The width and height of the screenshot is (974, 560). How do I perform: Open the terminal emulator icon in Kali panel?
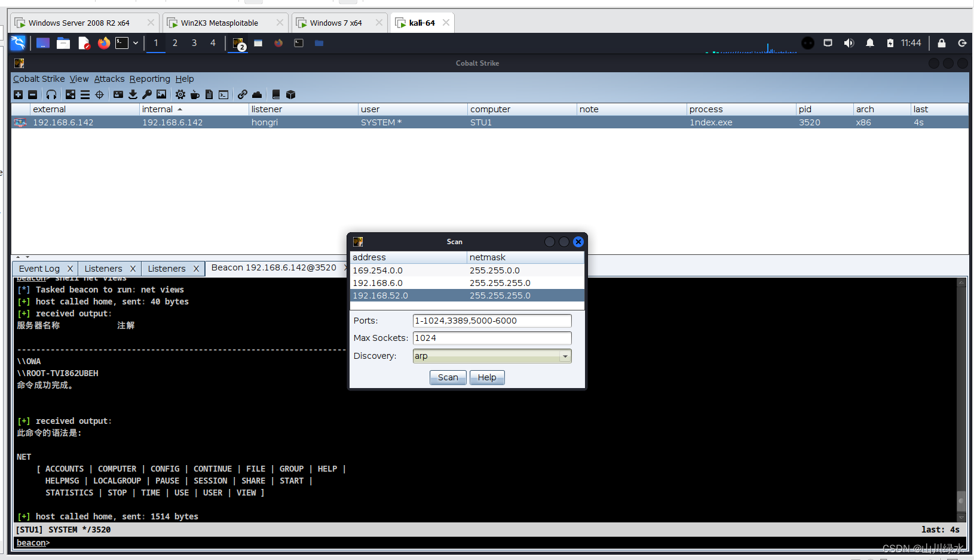coord(122,43)
